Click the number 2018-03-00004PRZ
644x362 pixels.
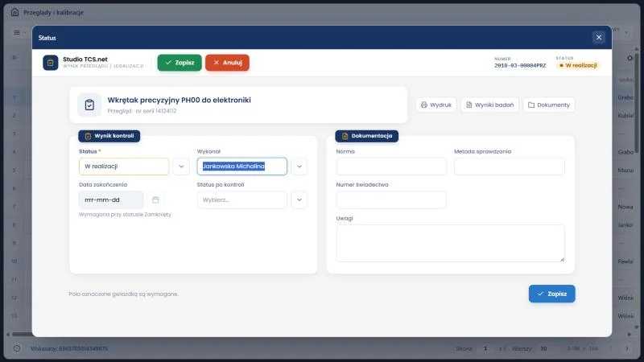tap(520, 66)
